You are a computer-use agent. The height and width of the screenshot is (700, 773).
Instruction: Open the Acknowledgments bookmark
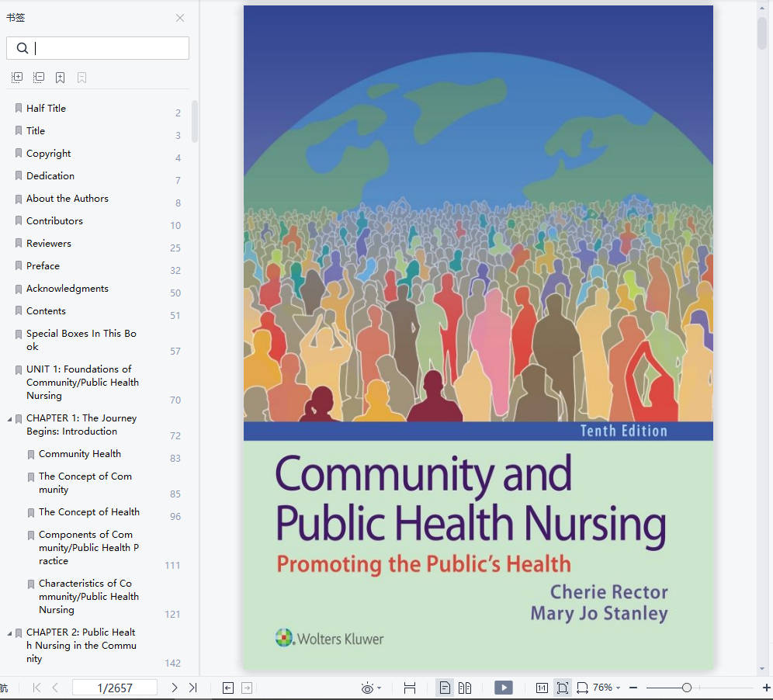[67, 289]
